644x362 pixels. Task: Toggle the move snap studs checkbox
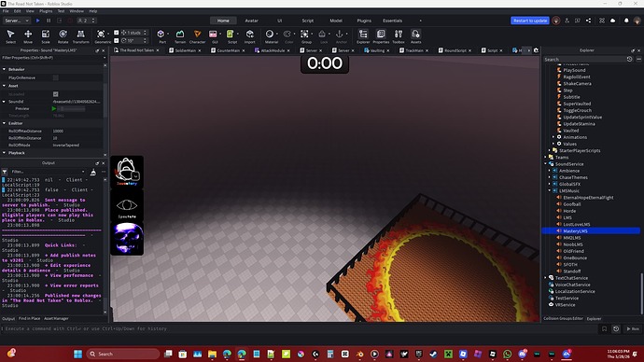pos(117,33)
